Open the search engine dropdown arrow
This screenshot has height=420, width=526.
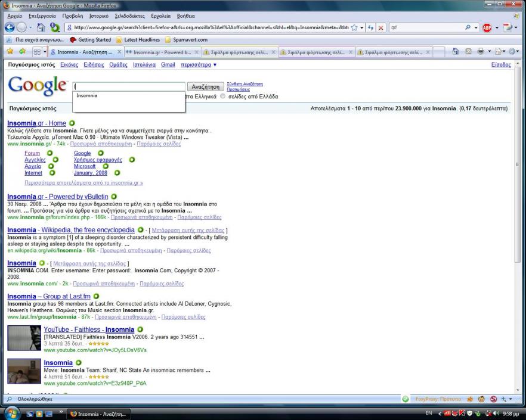[476, 28]
